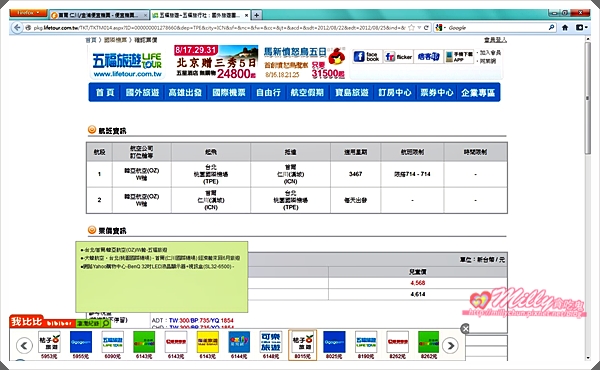The height and width of the screenshot is (370, 600).
Task: Open the bookmarks menu icon at the toolbar's right
Action: pyautogui.click(x=581, y=28)
